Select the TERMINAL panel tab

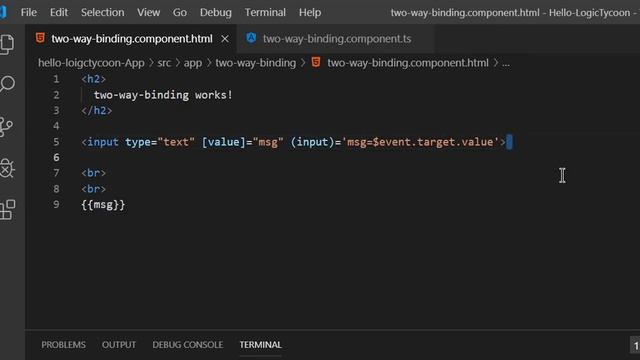point(260,345)
